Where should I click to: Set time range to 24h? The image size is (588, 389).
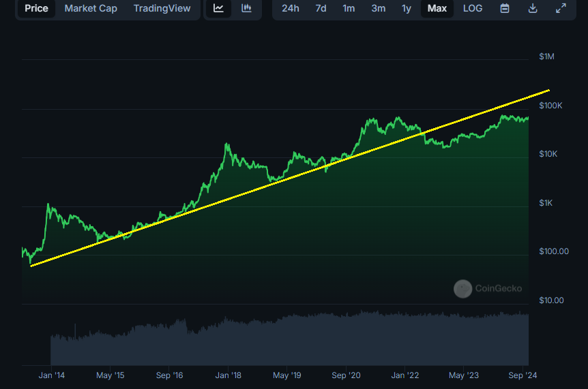291,8
